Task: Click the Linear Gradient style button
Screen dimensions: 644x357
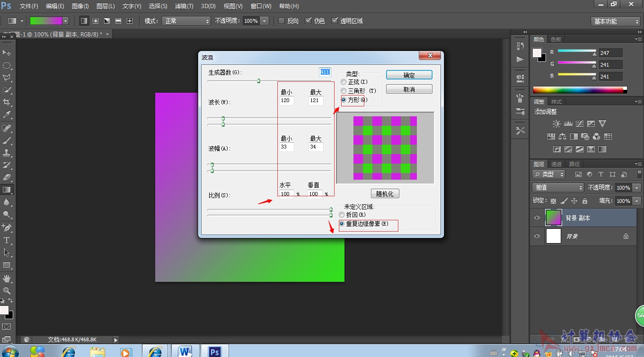Action: click(84, 21)
